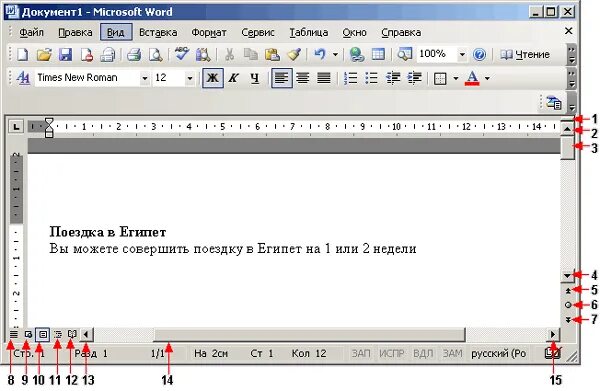Open the Вид menu

116,32
